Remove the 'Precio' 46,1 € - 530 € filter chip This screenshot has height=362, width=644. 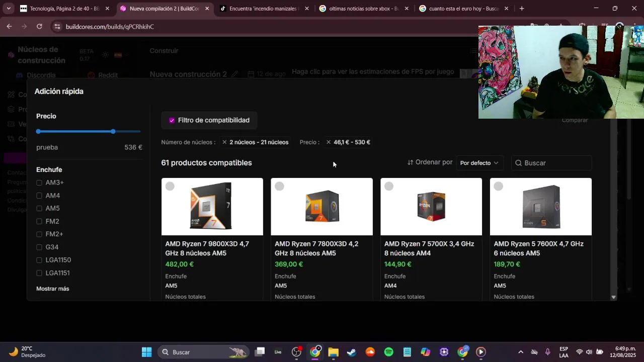pyautogui.click(x=329, y=142)
